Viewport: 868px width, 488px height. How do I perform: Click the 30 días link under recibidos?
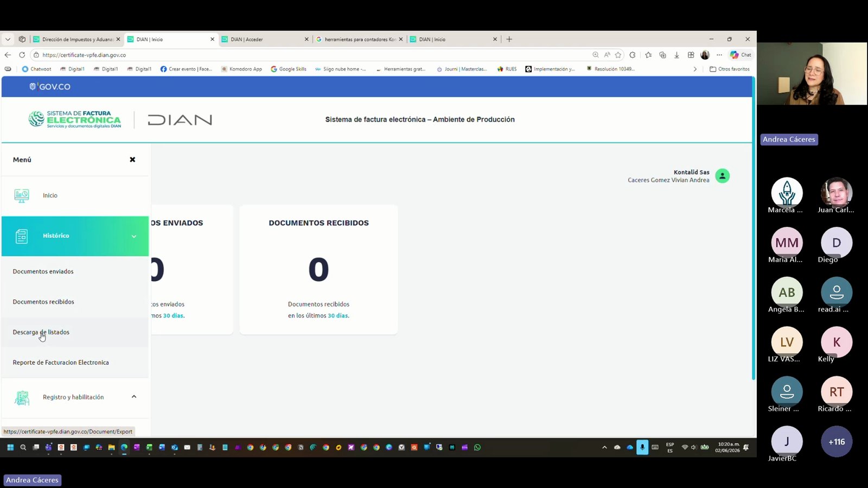tap(338, 315)
